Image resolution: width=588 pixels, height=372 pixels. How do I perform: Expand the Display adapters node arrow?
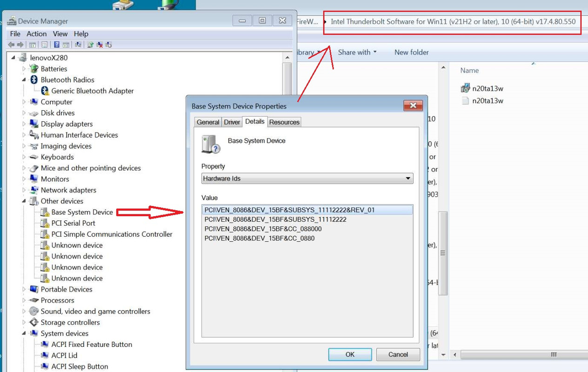pos(24,124)
